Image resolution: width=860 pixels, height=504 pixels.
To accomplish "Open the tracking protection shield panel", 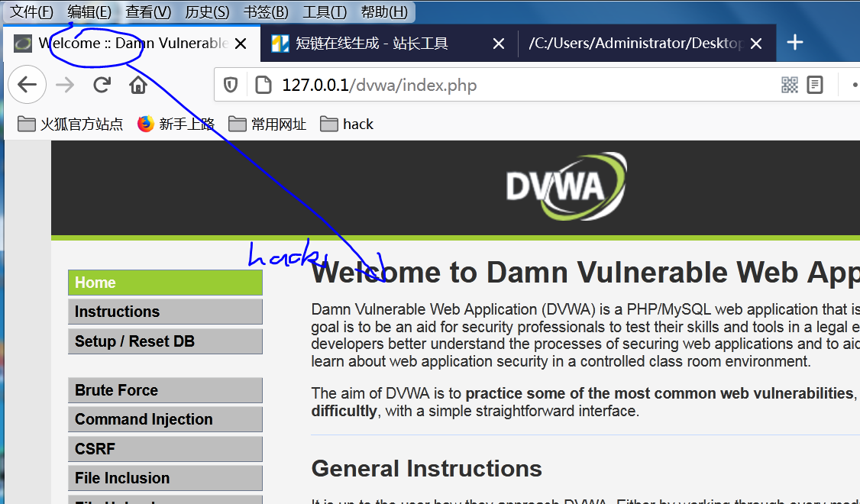I will click(230, 85).
